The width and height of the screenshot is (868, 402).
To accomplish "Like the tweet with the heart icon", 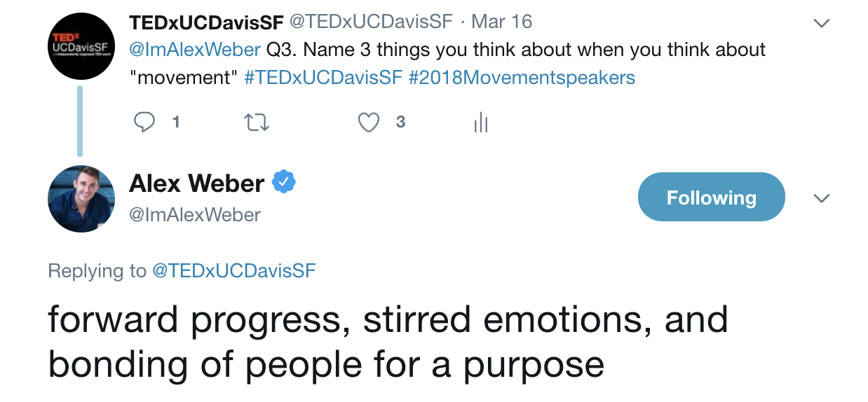I will click(x=369, y=123).
